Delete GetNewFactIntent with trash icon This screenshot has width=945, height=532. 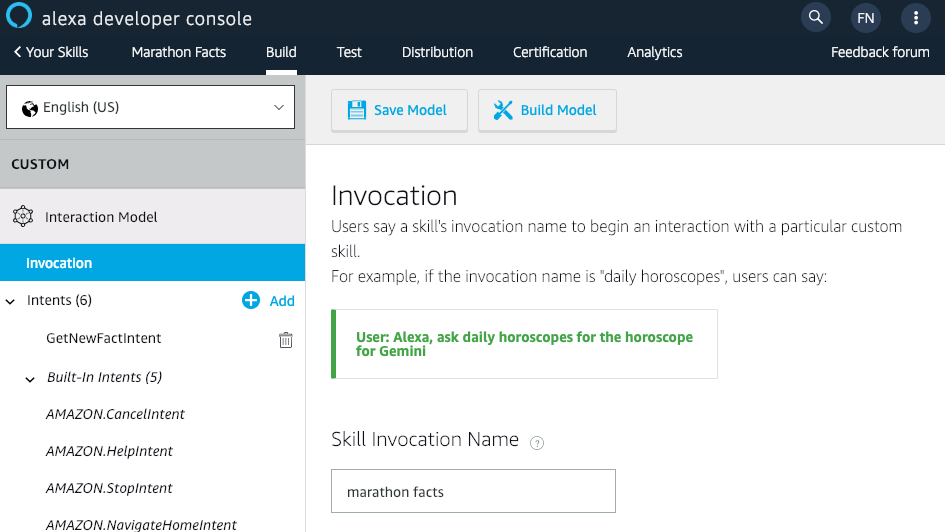286,340
